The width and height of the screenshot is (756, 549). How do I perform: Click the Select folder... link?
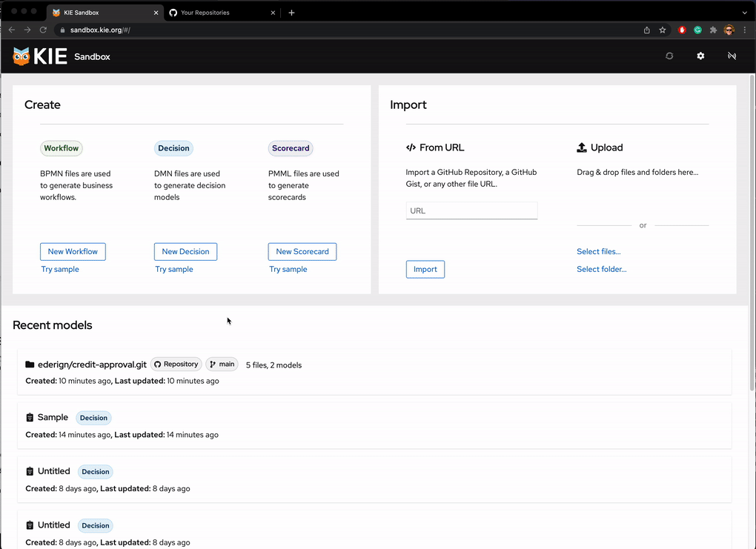(601, 270)
